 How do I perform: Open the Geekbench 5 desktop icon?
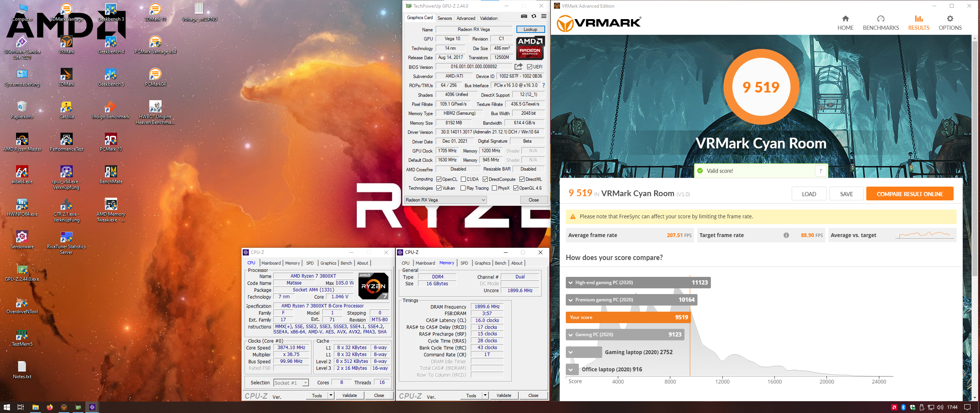[111, 77]
